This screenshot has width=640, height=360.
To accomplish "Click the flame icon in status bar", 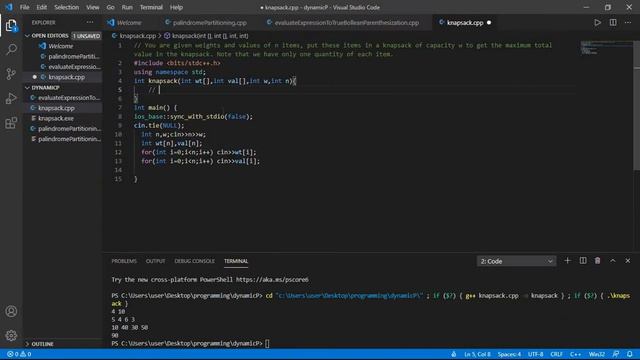I will (x=453, y=354).
